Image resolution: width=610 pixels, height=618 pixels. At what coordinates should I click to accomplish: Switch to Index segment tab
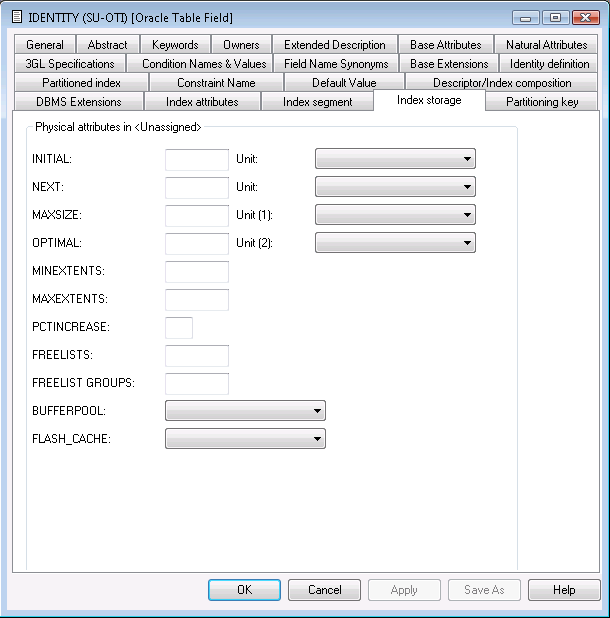(317, 102)
